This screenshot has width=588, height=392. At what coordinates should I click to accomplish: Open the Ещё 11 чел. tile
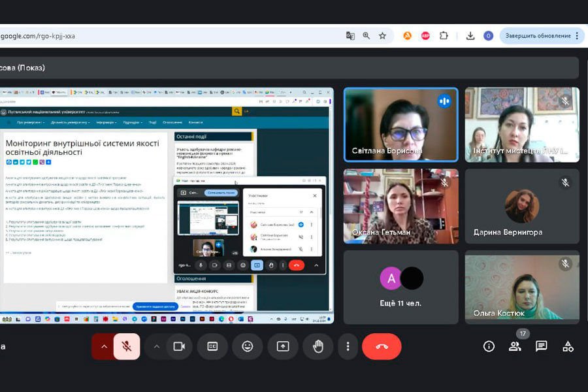(401, 287)
